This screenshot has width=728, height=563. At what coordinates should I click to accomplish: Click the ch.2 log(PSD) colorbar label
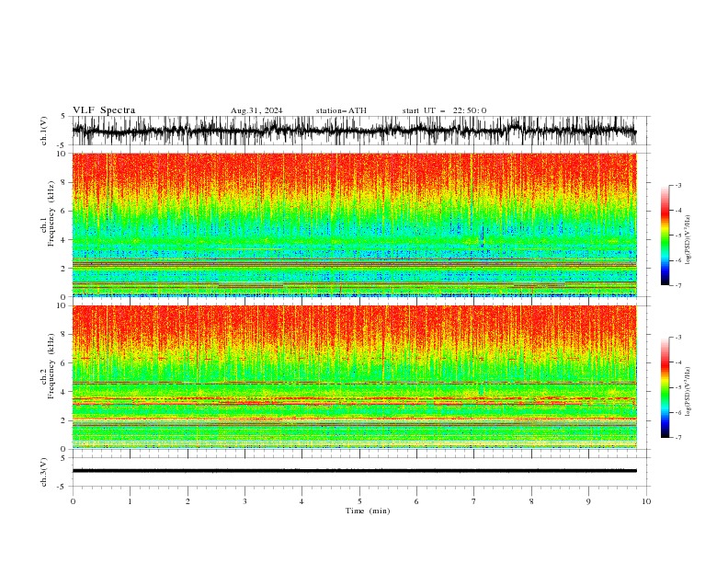(688, 392)
